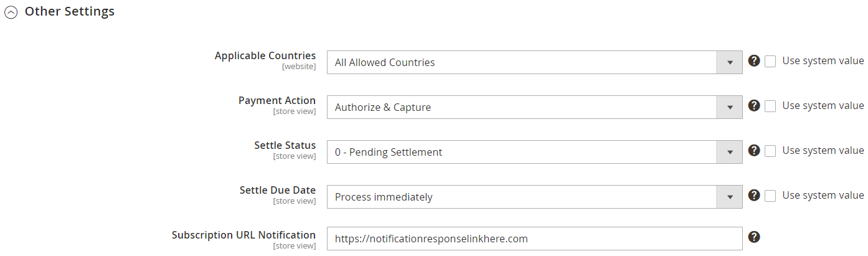868x256 pixels.
Task: Open the Applicable Countries dropdown
Action: 522,62
